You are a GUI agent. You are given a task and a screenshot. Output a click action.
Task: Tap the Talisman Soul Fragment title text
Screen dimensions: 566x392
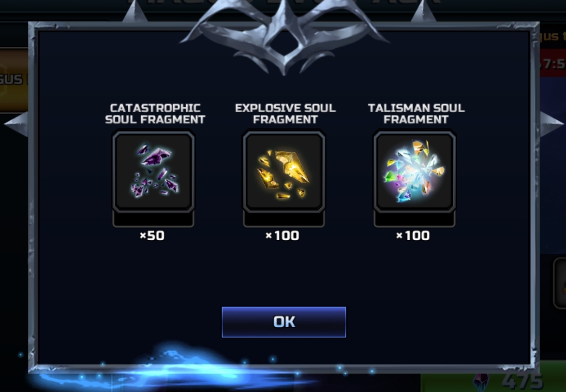416,114
